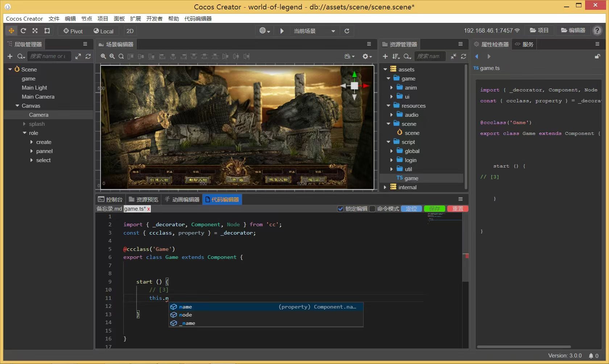This screenshot has height=364, width=609.
Task: Toggle the 锁定编辑 lock editing checkbox
Action: pyautogui.click(x=340, y=209)
